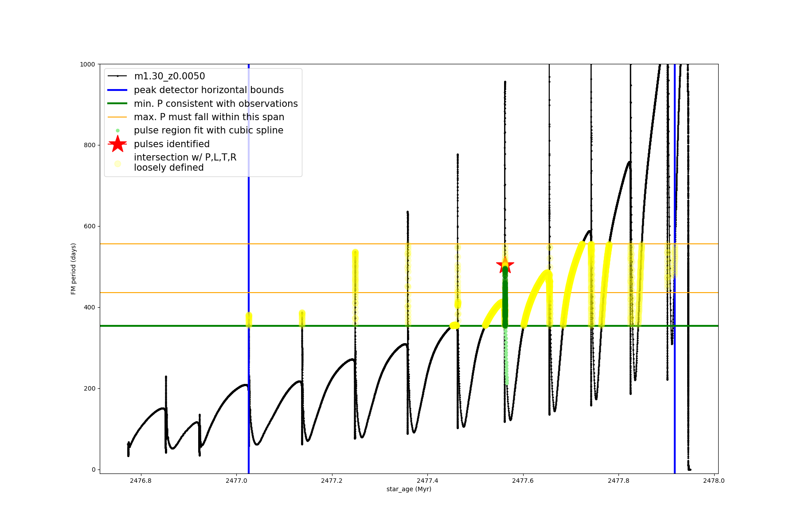The height and width of the screenshot is (532, 798).
Task: Select 'pulse region fit with cubic spline' text
Action: [x=208, y=130]
